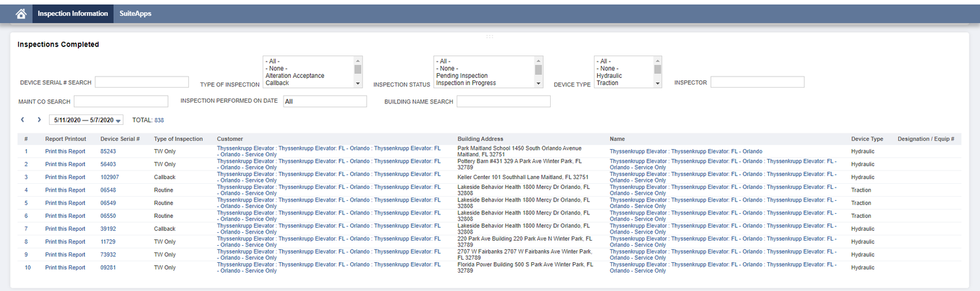The height and width of the screenshot is (291, 980).
Task: Open device serial 06550 link
Action: (x=108, y=216)
